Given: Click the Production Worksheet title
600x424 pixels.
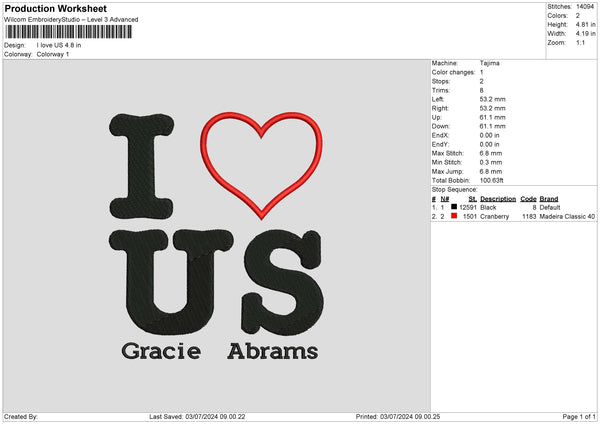Looking at the screenshot, I should click(x=55, y=8).
